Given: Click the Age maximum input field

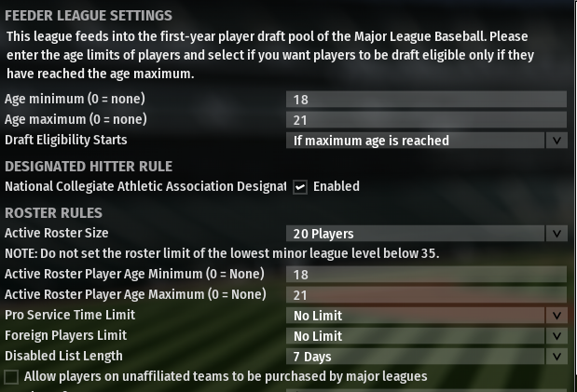Looking at the screenshot, I should [x=426, y=119].
